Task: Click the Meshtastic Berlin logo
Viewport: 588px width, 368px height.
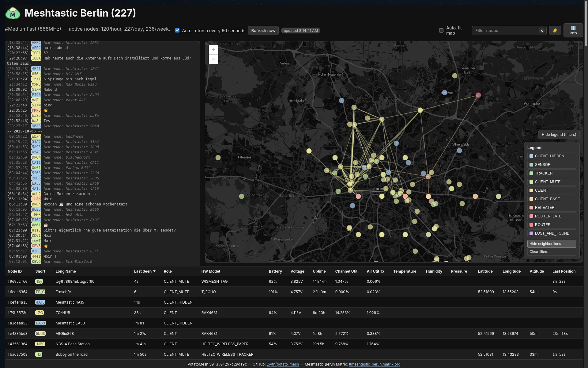Action: 13,13
